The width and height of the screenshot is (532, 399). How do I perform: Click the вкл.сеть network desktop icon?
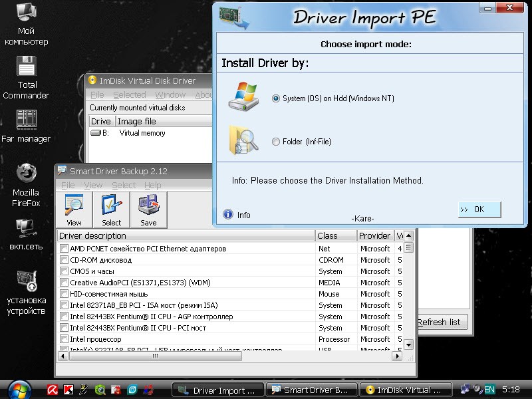tap(26, 234)
